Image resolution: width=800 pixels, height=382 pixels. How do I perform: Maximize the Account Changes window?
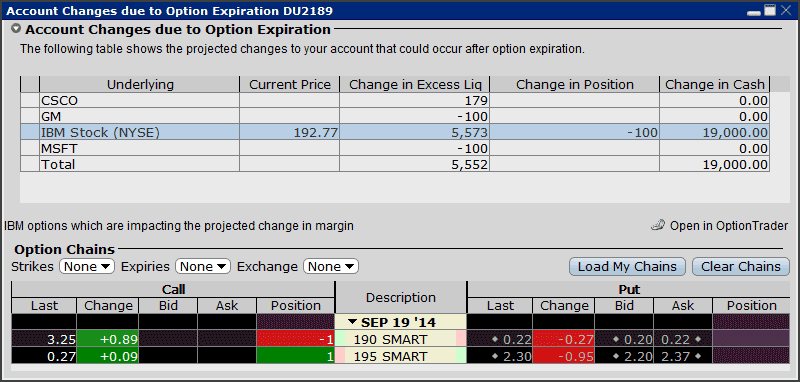click(x=770, y=10)
